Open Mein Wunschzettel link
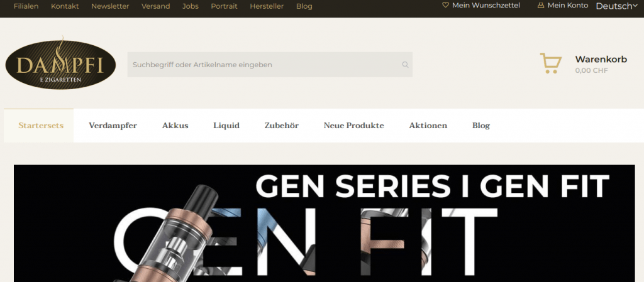 [x=486, y=5]
